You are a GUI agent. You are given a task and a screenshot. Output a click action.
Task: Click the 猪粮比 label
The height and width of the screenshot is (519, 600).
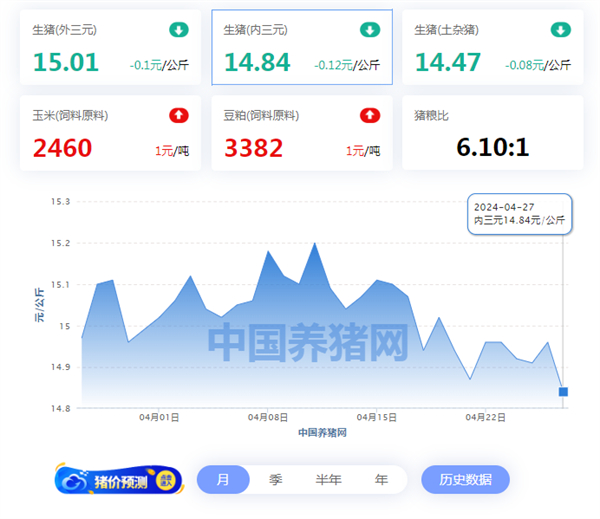tap(431, 115)
